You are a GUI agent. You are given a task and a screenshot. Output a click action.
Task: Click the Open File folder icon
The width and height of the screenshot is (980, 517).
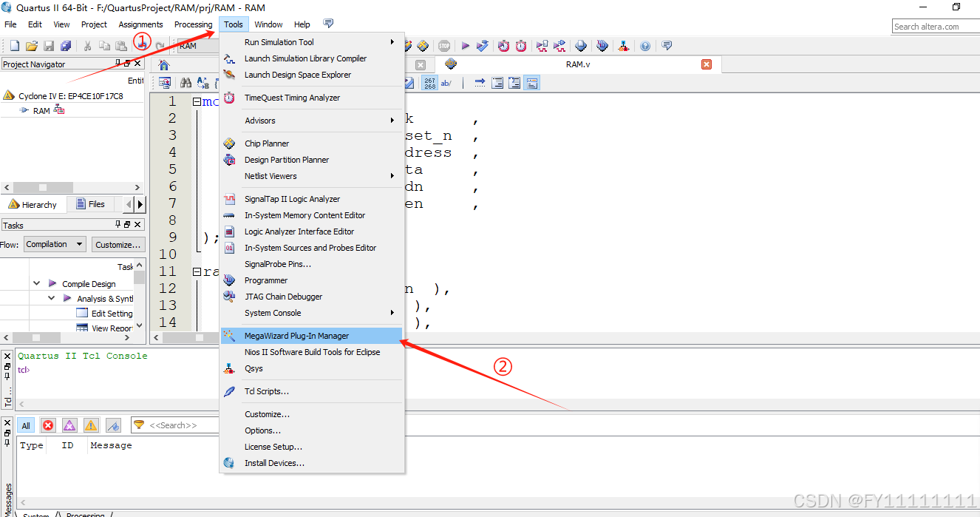point(33,46)
